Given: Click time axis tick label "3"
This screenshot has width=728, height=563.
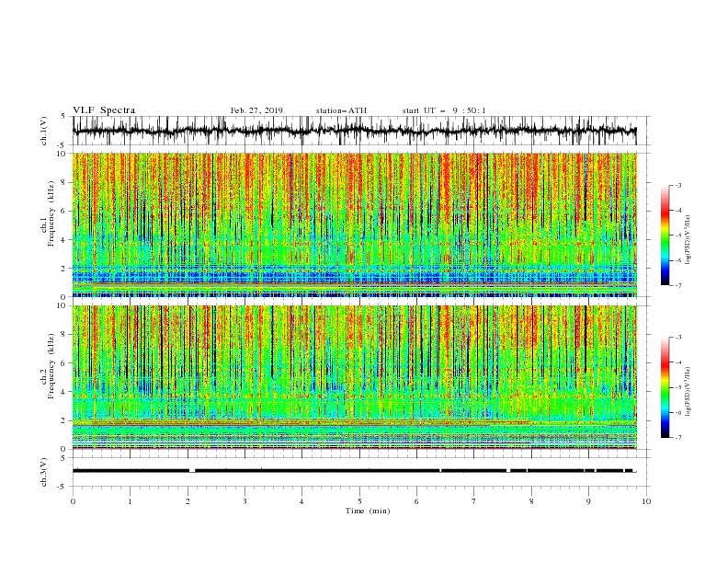Looking at the screenshot, I should click(x=245, y=501).
